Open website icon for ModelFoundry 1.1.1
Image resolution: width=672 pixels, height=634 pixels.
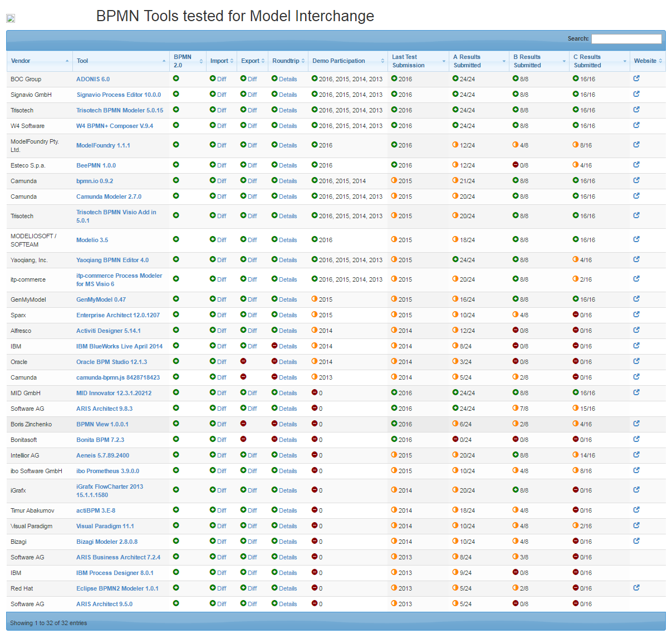click(x=636, y=145)
